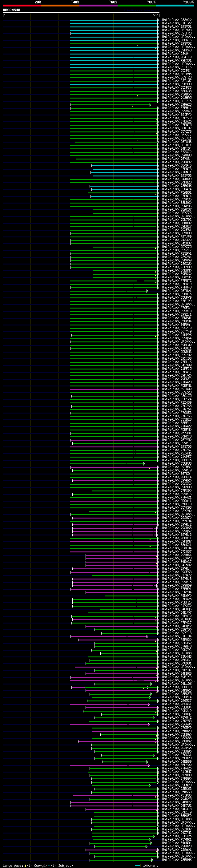Open the UniRef100_A9TJP9 label
197x868 pixels.
tap(177, 236)
